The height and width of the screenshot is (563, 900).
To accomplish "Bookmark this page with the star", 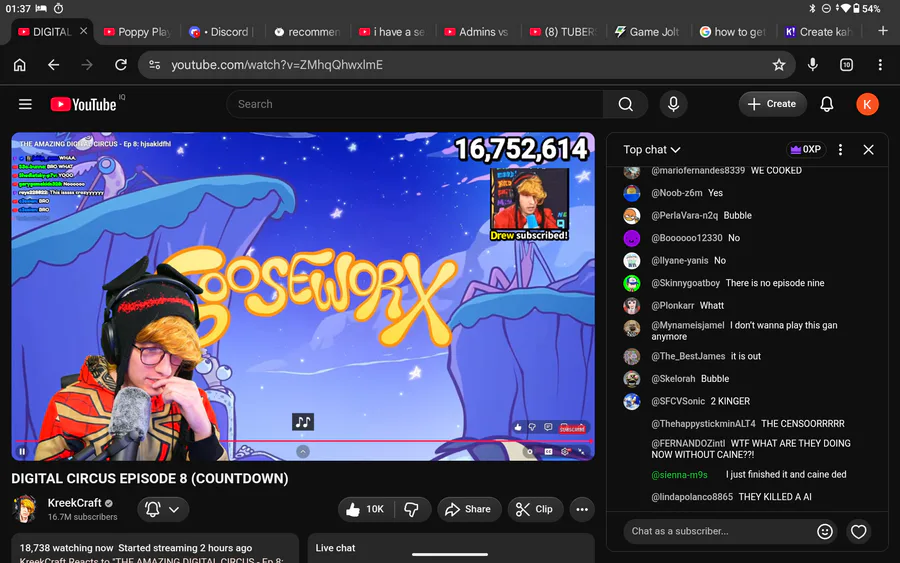I will 778,65.
